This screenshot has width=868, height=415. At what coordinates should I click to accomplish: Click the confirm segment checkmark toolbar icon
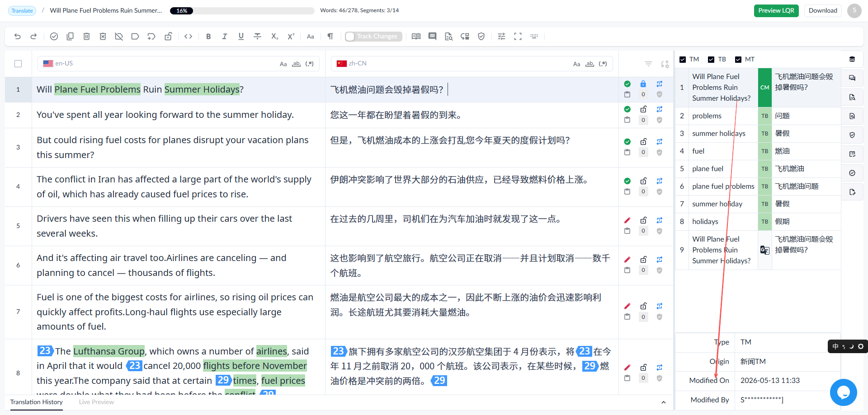coord(54,37)
